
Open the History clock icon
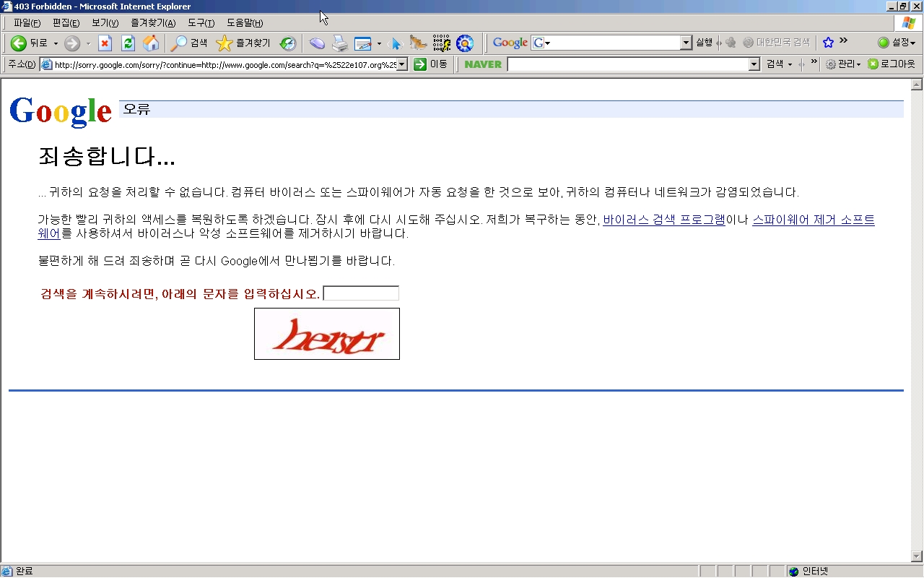point(287,43)
